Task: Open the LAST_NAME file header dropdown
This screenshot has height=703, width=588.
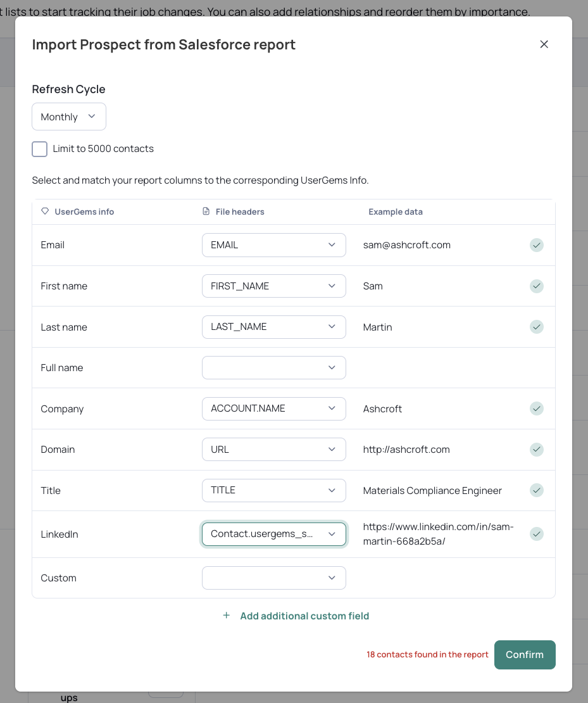Action: [274, 327]
